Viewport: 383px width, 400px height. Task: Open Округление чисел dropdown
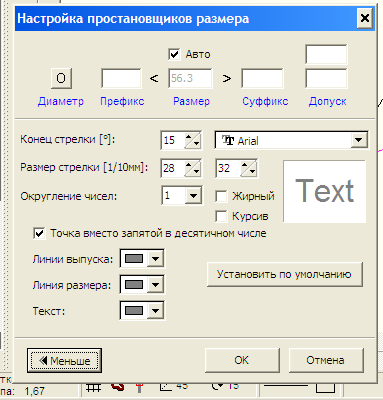193,196
